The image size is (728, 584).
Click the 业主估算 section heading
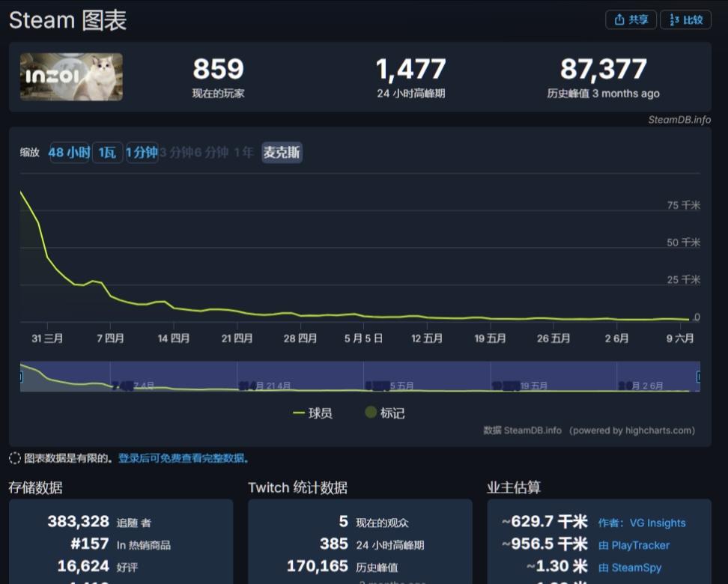[x=514, y=487]
